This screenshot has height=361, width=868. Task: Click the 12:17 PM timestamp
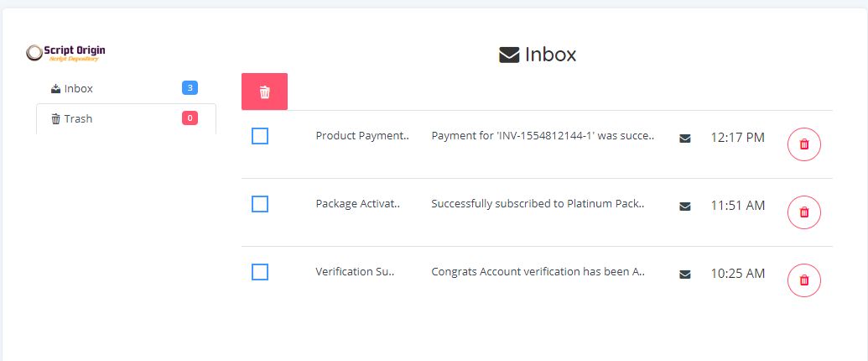(x=737, y=137)
